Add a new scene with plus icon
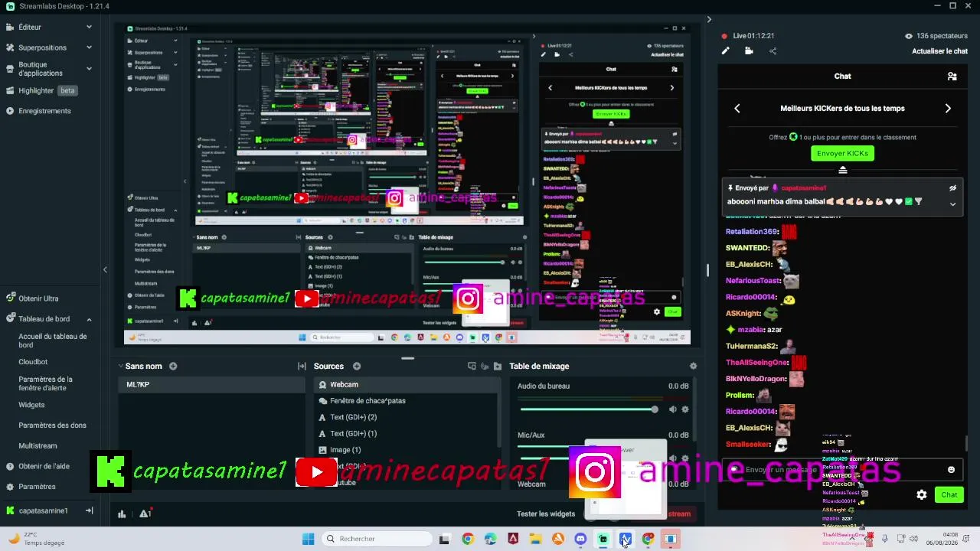Viewport: 980px width, 551px height. pos(173,367)
